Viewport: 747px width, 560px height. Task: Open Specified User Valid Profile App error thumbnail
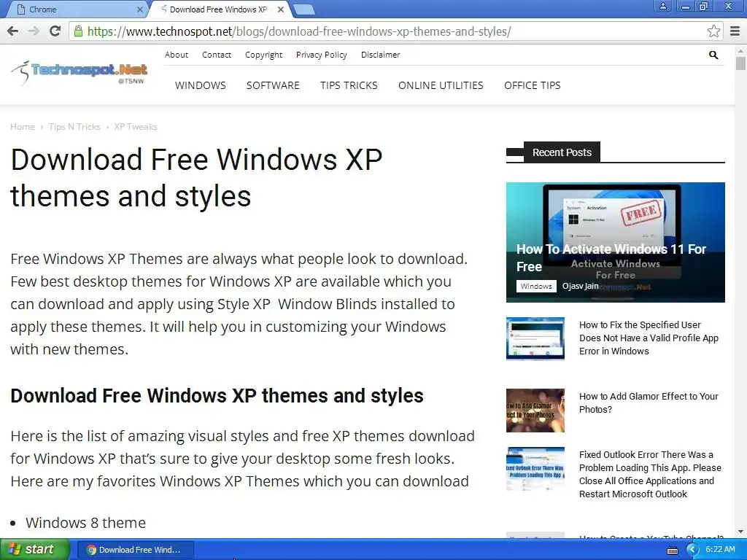click(535, 338)
